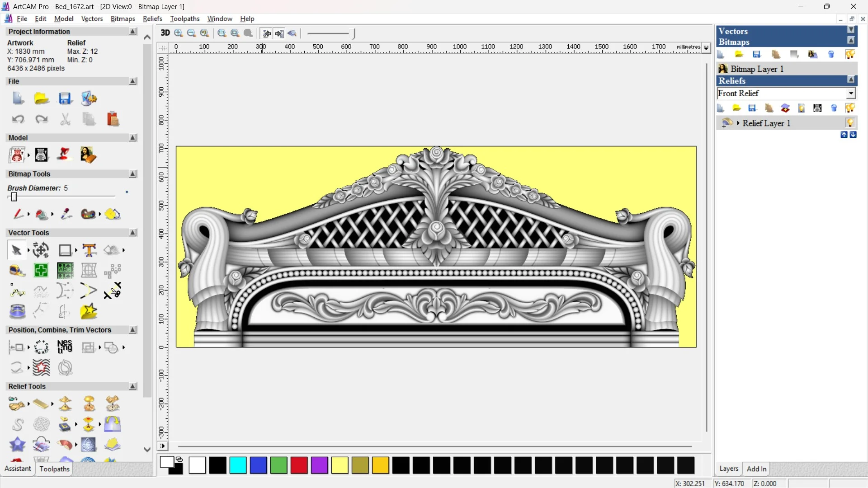Switch to the Add In tab
This screenshot has width=868, height=488.
(756, 469)
